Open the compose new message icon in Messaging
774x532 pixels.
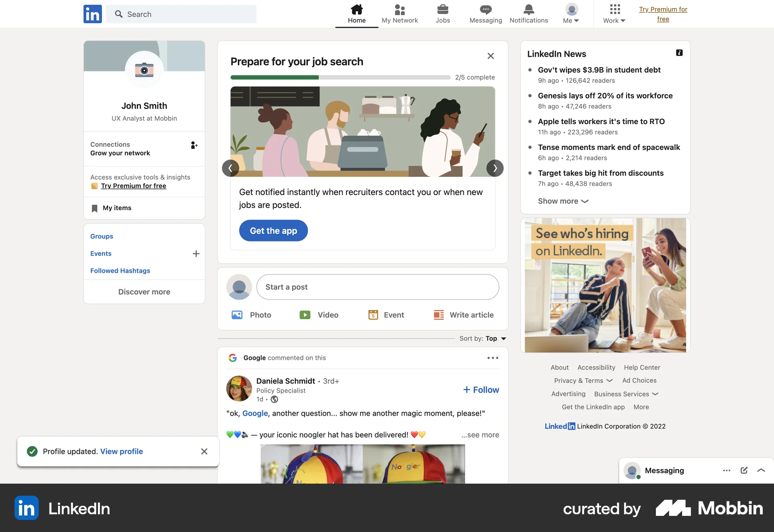(744, 470)
